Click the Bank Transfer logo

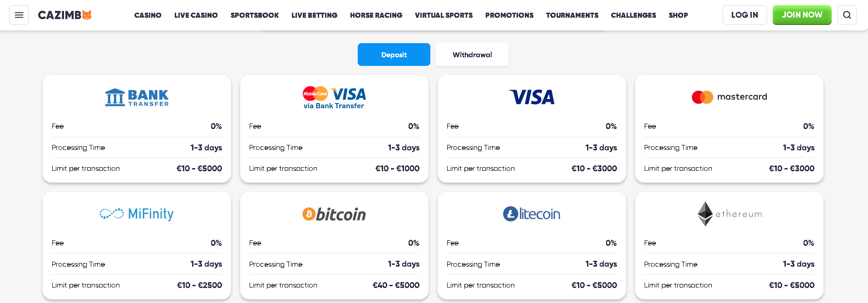(x=137, y=97)
